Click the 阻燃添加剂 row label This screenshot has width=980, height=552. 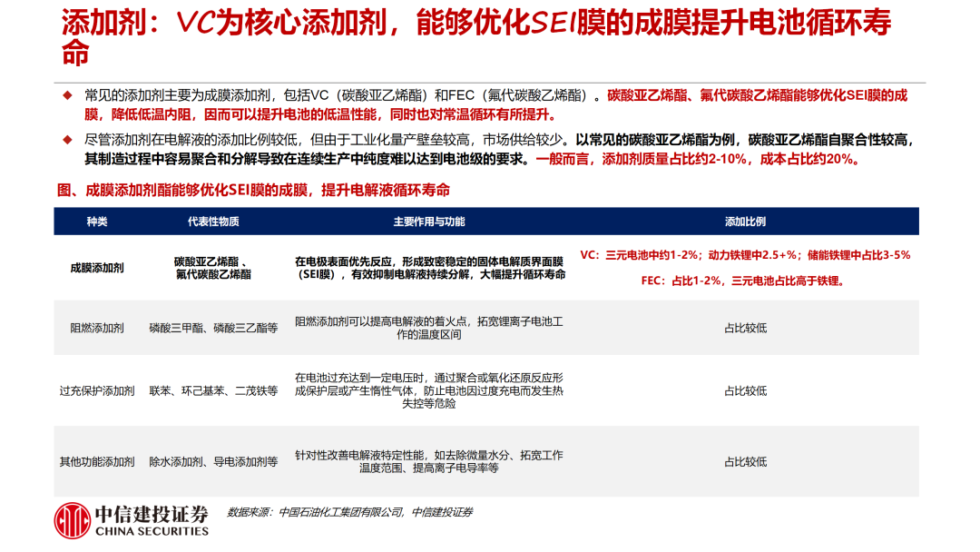(x=97, y=328)
